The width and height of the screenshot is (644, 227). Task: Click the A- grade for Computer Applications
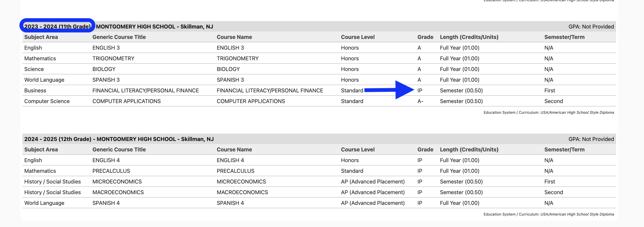pyautogui.click(x=420, y=101)
